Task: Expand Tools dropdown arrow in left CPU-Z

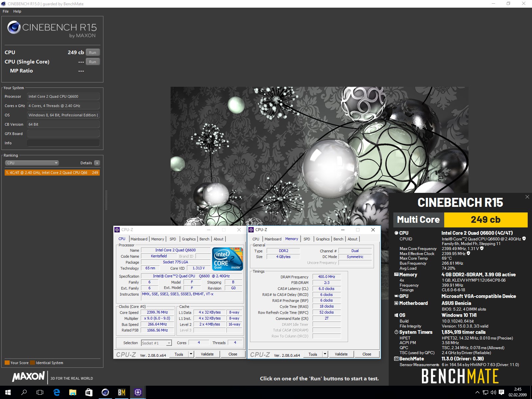Action: pyautogui.click(x=191, y=354)
